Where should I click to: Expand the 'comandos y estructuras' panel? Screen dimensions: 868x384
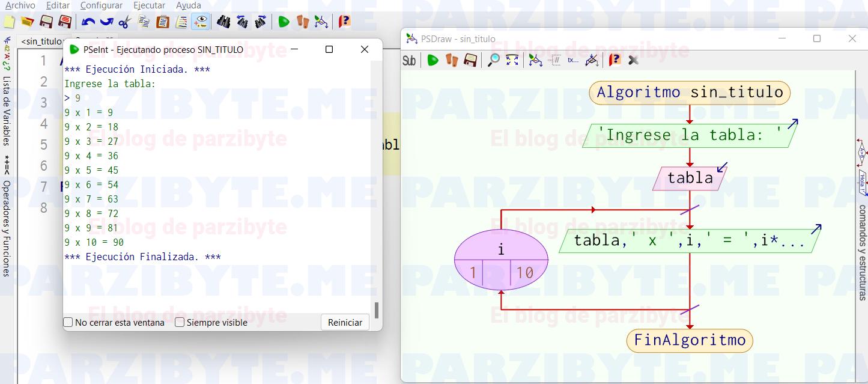862,252
